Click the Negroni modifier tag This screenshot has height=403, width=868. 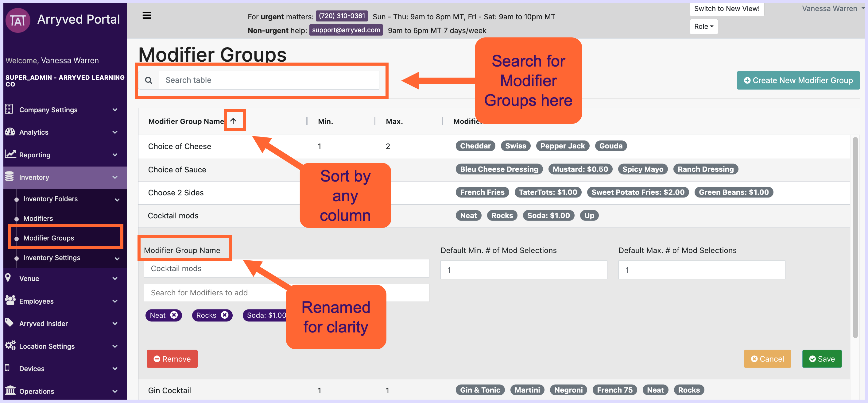click(568, 390)
